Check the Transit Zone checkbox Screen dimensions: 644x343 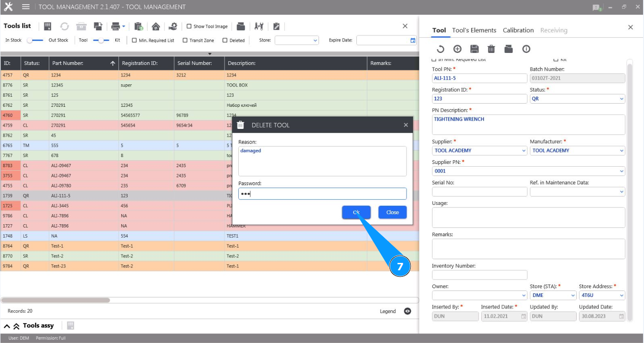pos(185,41)
